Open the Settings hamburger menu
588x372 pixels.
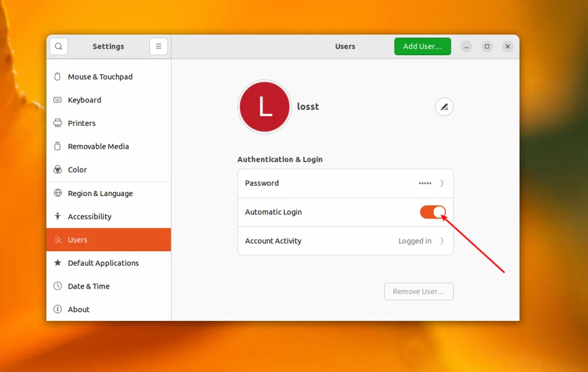pyautogui.click(x=158, y=46)
